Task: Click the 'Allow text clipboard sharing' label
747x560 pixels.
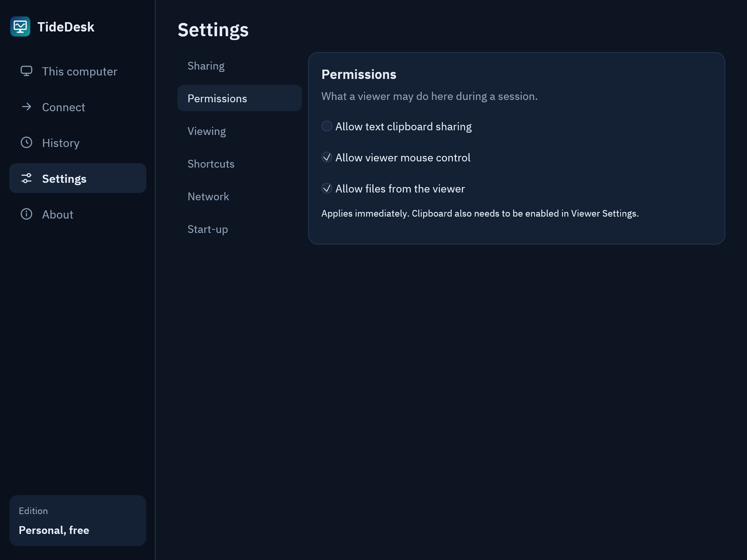Action: [x=403, y=127]
